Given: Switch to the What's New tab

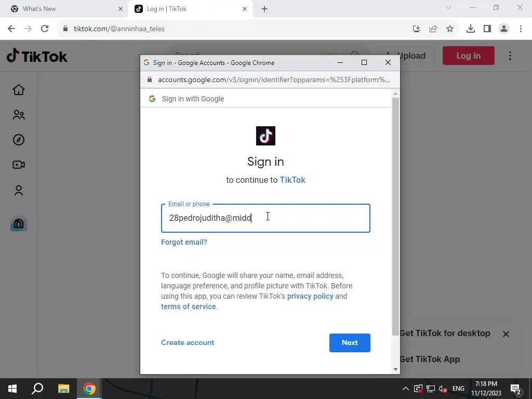Looking at the screenshot, I should pos(63,9).
